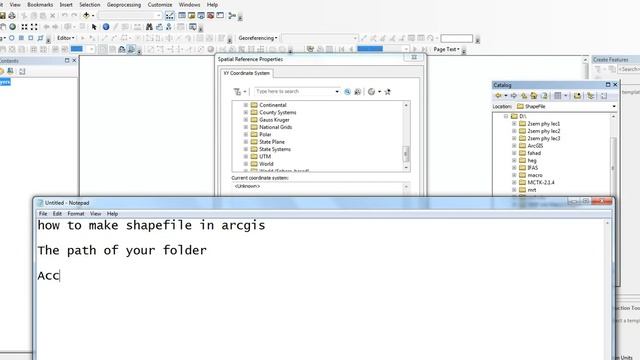Open the Page Text dropdown

447,49
